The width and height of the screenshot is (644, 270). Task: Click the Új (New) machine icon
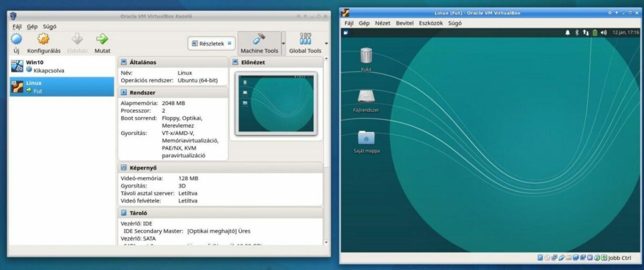(x=17, y=39)
